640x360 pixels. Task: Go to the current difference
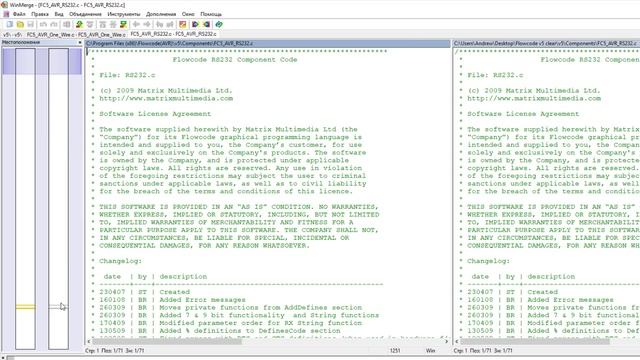click(113, 24)
